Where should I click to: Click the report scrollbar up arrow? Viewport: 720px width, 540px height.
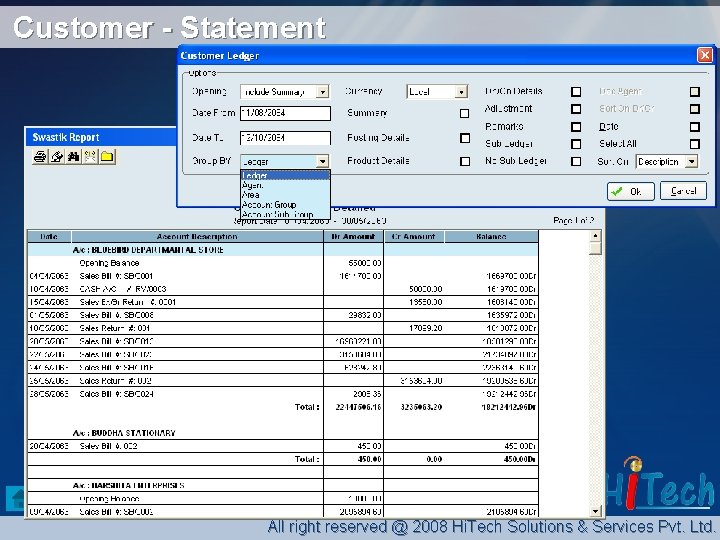pos(595,236)
